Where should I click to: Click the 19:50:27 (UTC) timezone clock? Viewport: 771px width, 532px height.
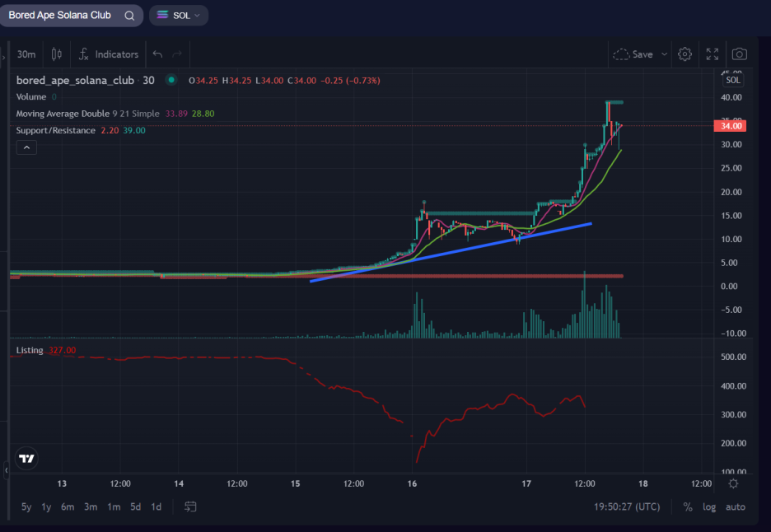tap(627, 506)
